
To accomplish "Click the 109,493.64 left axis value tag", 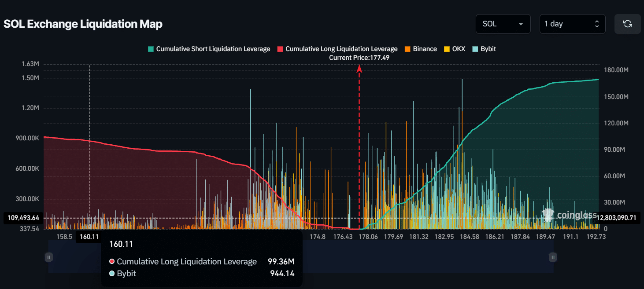I will click(x=23, y=218).
